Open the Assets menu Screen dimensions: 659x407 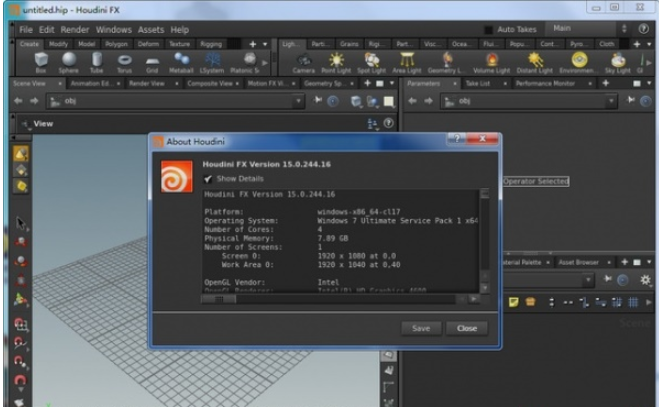point(151,30)
